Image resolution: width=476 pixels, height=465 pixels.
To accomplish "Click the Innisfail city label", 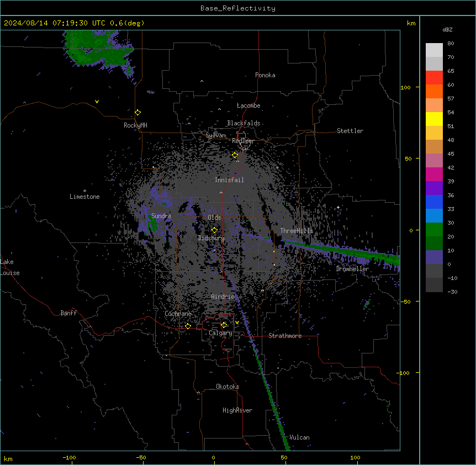I will tap(229, 180).
